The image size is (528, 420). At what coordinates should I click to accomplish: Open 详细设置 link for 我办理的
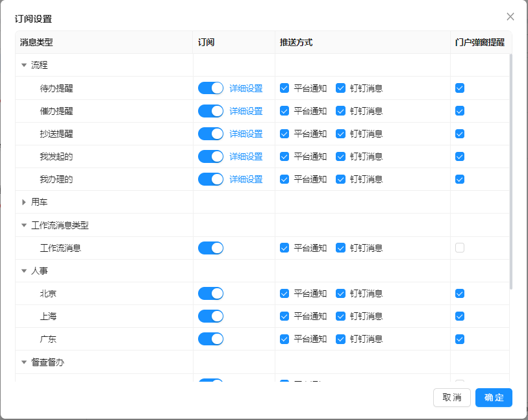pos(246,179)
